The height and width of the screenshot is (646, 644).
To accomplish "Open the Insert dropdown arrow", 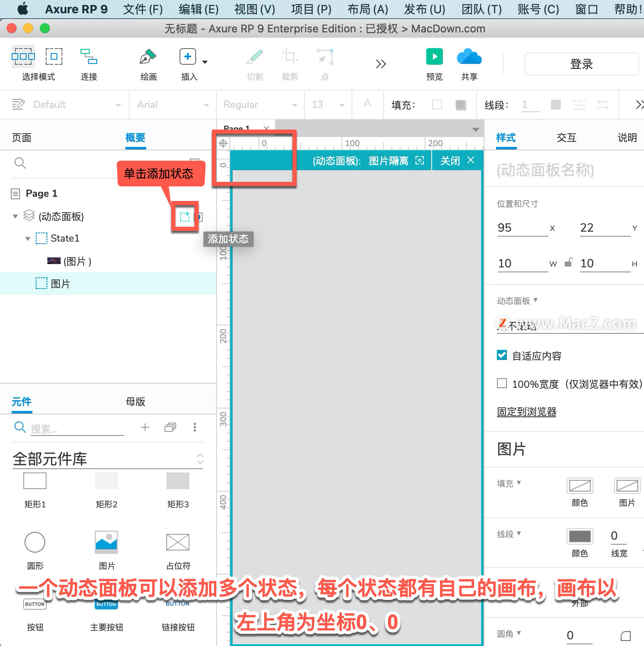I will pos(205,62).
